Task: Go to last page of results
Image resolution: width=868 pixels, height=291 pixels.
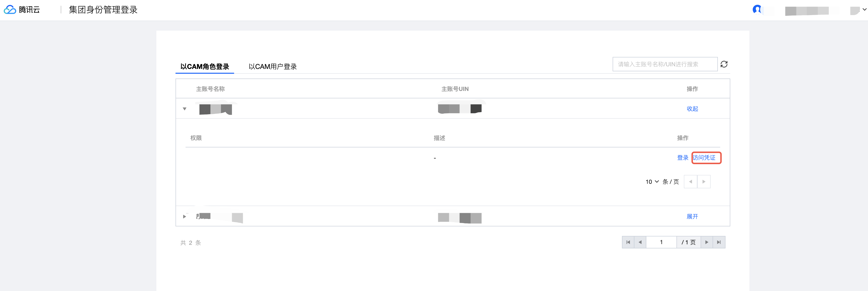Action: [x=719, y=242]
